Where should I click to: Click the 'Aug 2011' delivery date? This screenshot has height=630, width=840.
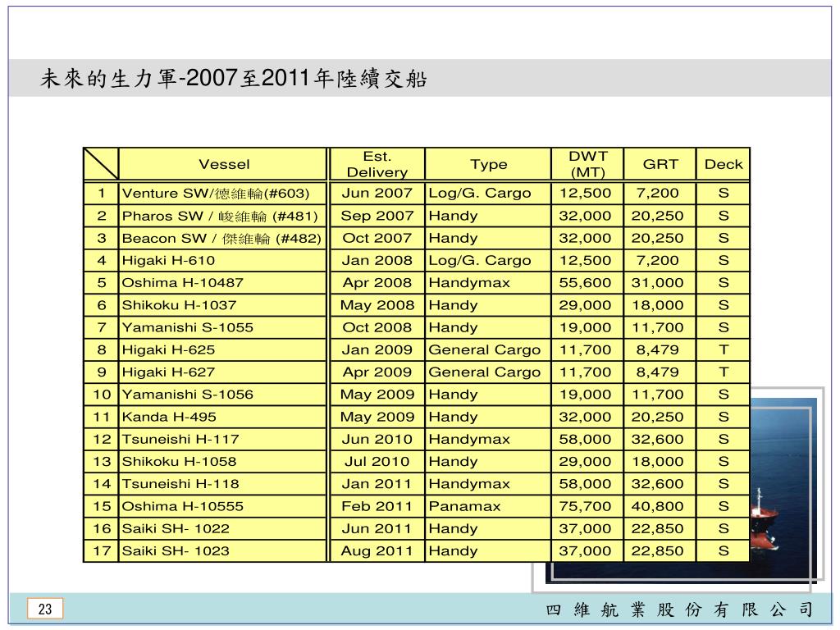coord(377,550)
